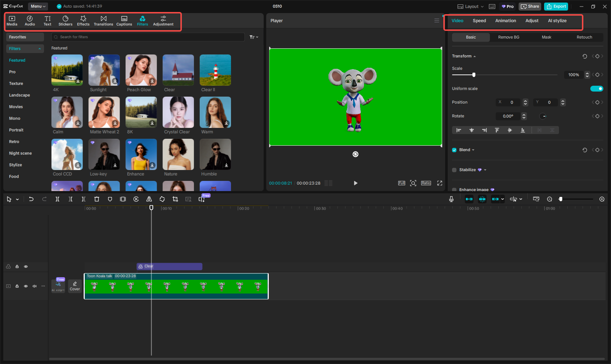611x364 pixels.
Task: Open the Crop tool
Action: (x=175, y=199)
